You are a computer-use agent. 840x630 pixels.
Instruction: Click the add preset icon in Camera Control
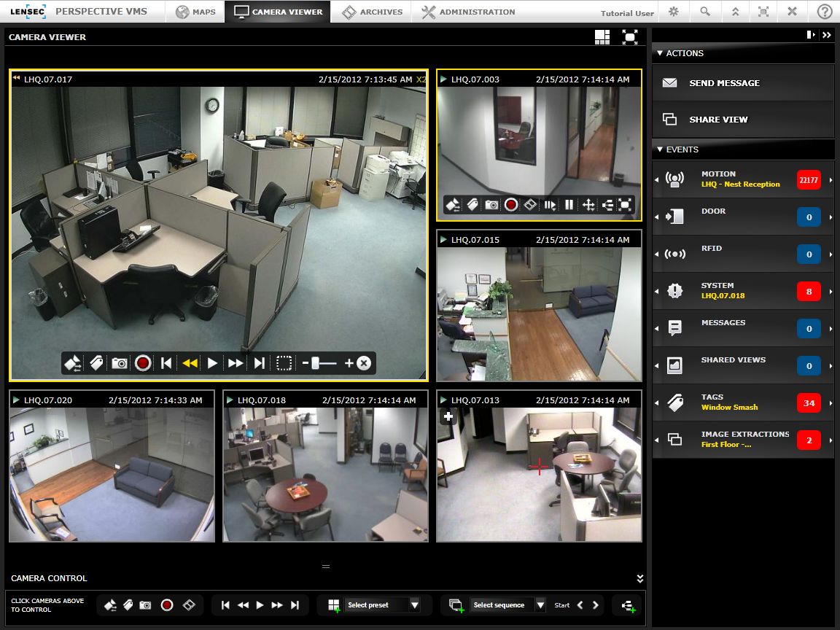334,605
